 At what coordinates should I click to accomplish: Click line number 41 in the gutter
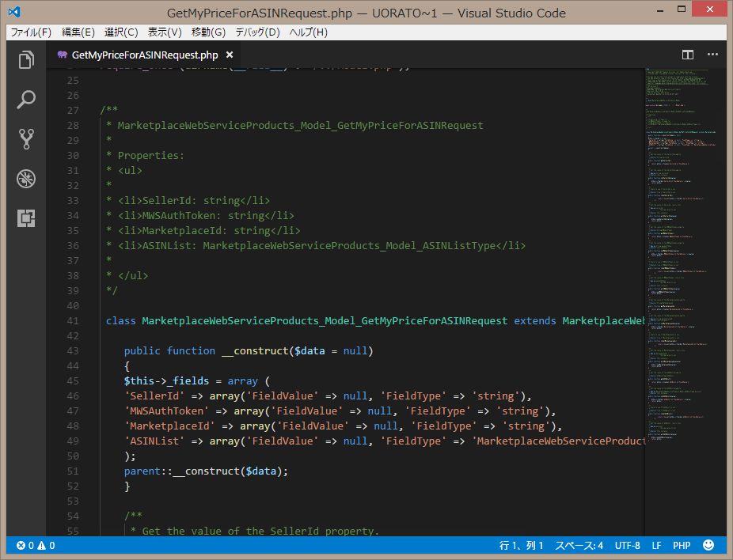[73, 321]
